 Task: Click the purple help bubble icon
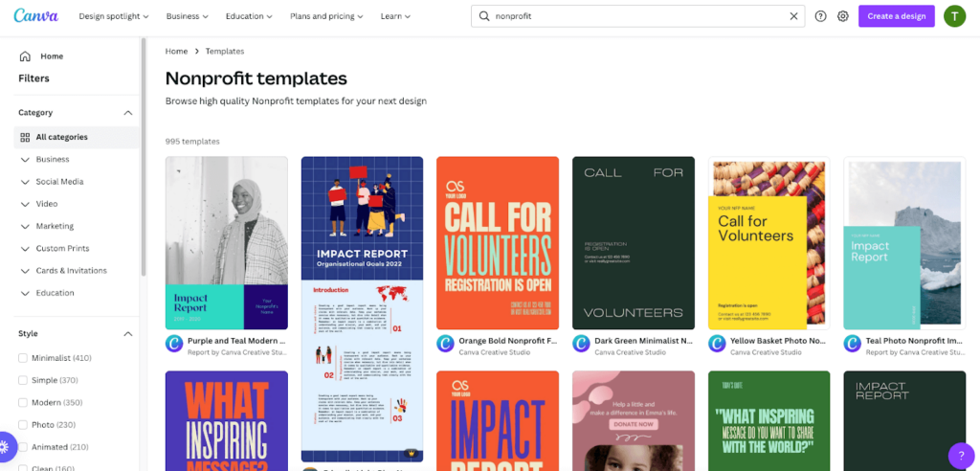961,456
